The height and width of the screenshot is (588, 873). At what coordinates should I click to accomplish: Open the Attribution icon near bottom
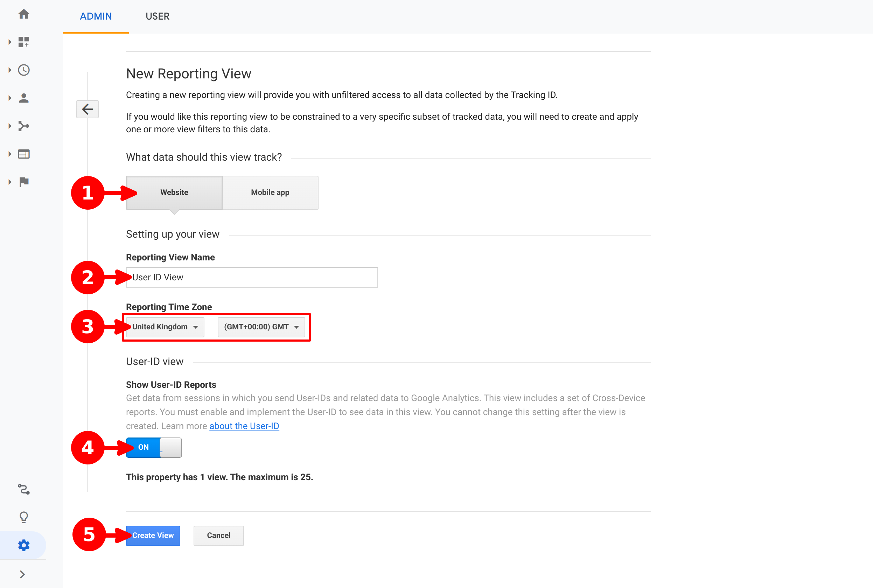pyautogui.click(x=23, y=489)
